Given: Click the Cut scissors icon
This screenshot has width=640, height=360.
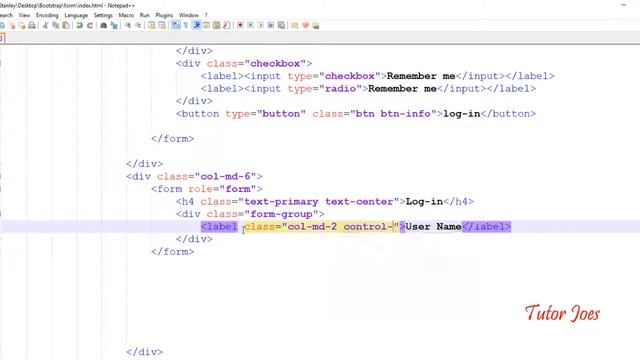Looking at the screenshot, I should (45, 25).
